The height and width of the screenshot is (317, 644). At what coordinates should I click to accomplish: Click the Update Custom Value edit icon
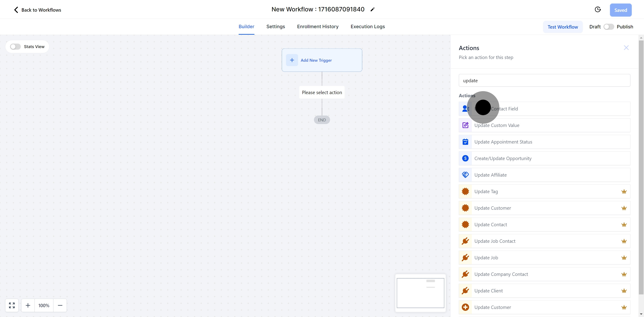click(465, 125)
